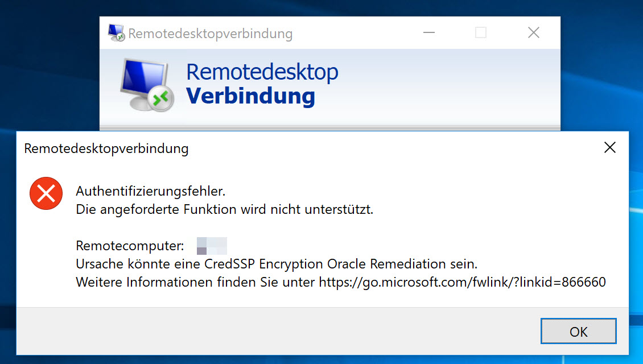This screenshot has height=364, width=643.
Task: Click the 'Funktion wird nicht unterstützt' text line
Action: (225, 209)
